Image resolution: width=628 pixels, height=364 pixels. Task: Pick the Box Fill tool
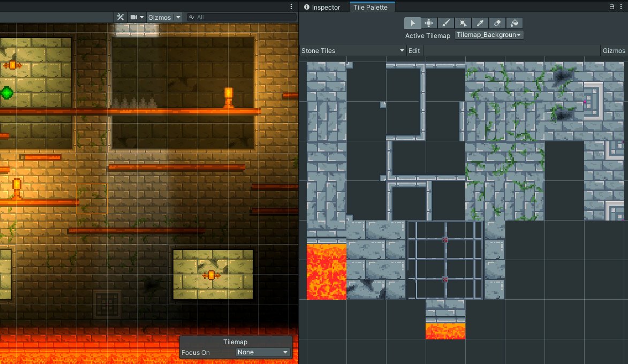[x=463, y=23]
